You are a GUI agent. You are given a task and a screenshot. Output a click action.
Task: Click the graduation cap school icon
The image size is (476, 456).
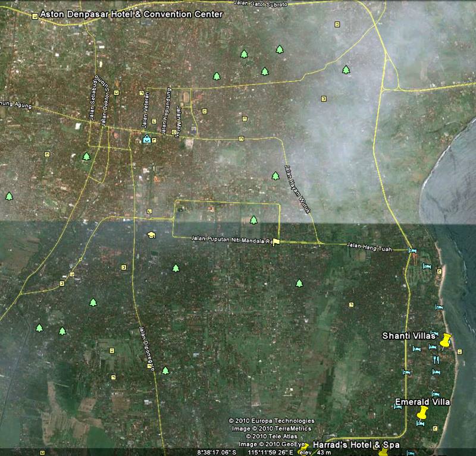tap(151, 235)
